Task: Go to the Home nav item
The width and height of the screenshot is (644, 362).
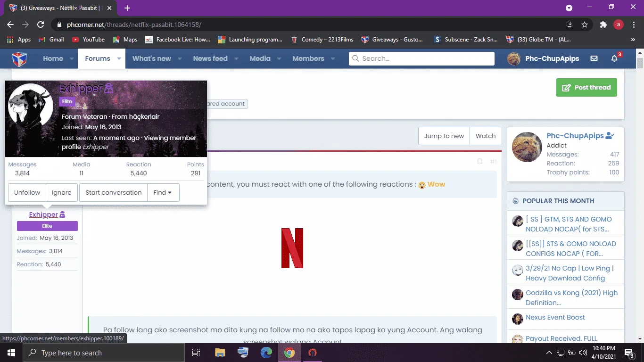Action: (x=53, y=58)
